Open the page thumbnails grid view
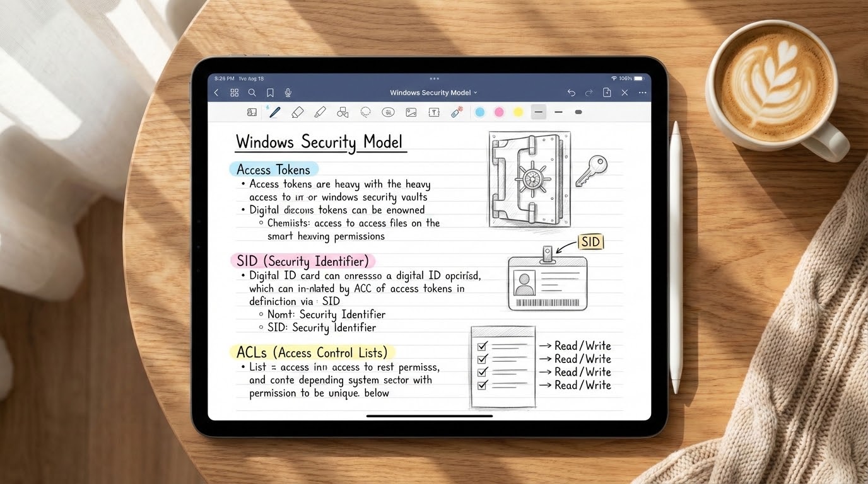The image size is (868, 484). click(234, 93)
